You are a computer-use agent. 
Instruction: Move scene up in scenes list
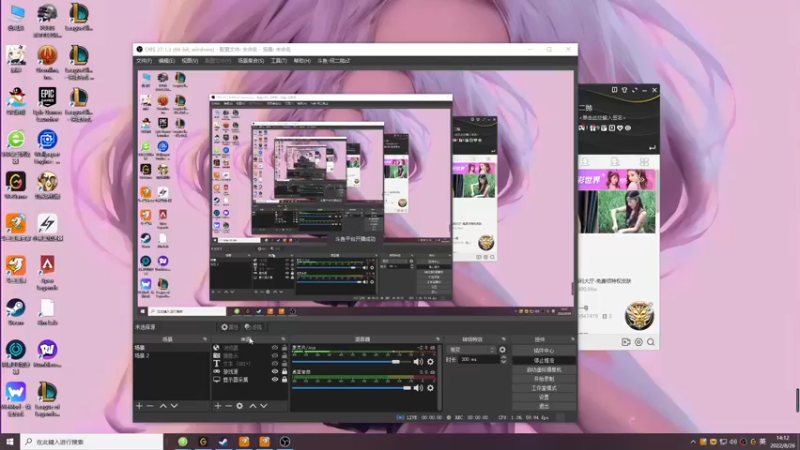click(x=163, y=406)
